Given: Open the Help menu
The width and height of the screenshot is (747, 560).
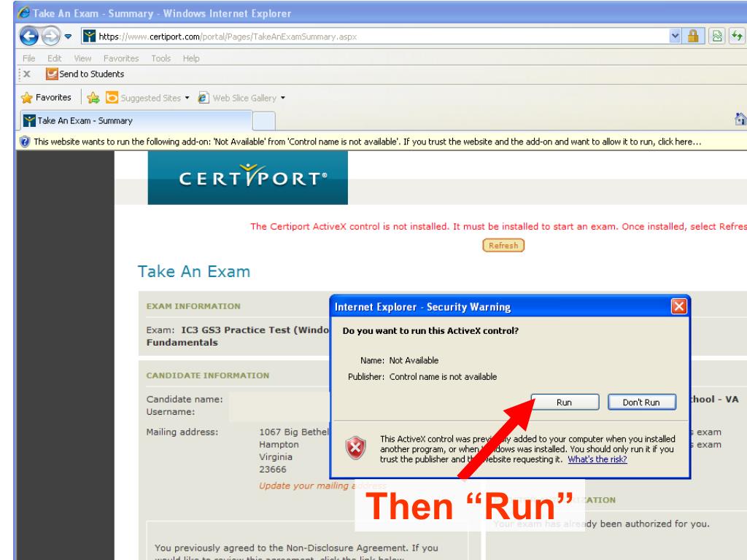Looking at the screenshot, I should [191, 58].
